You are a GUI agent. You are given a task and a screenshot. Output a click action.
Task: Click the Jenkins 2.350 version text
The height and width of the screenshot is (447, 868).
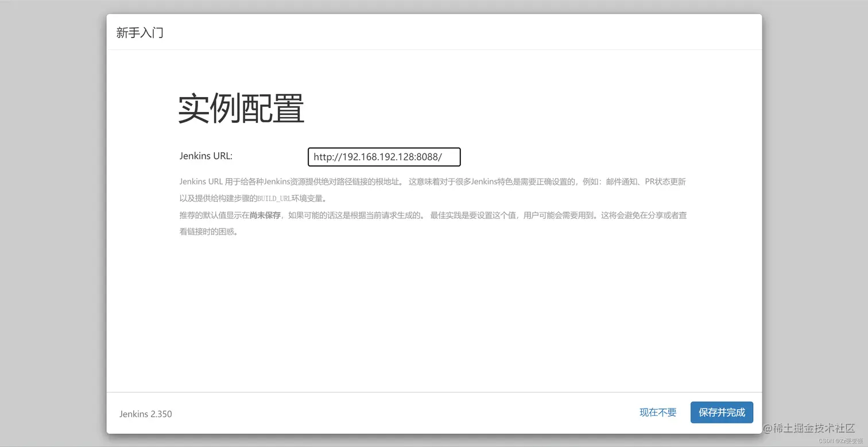[x=146, y=414]
